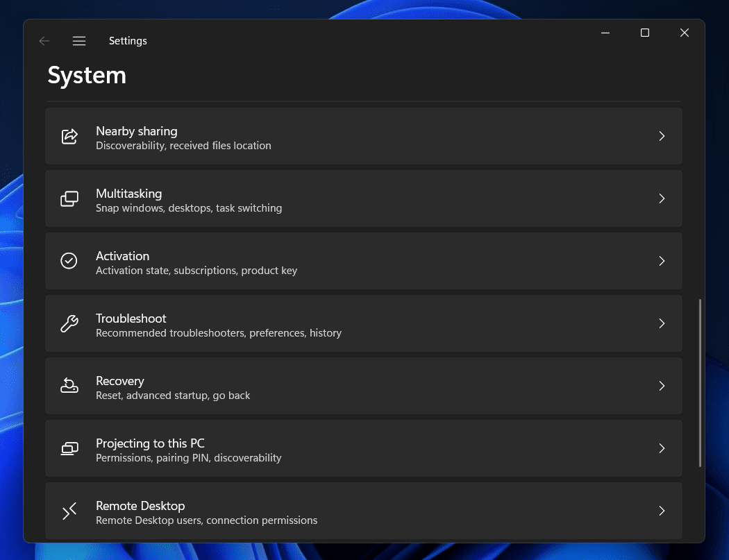
Task: Go back using the back arrow
Action: [44, 41]
